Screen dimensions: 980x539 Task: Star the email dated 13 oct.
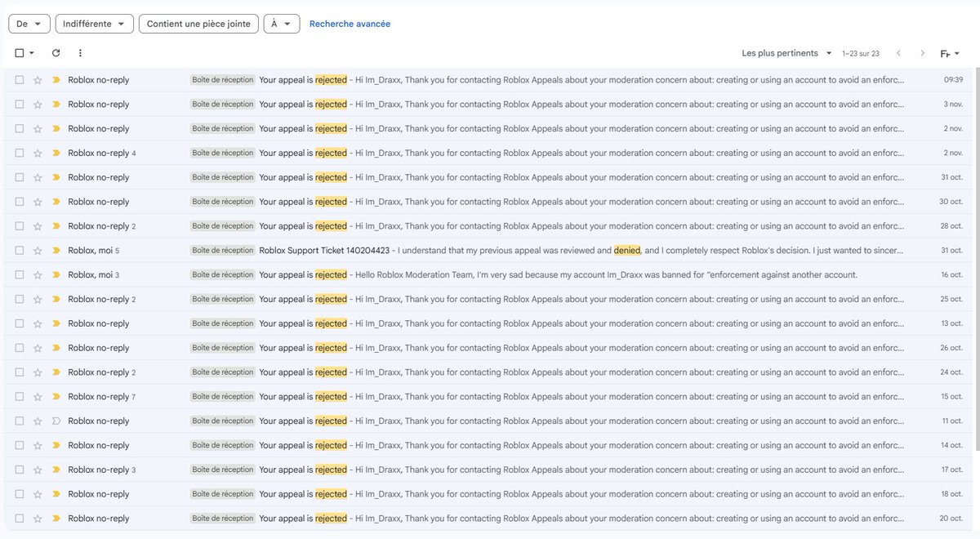38,323
